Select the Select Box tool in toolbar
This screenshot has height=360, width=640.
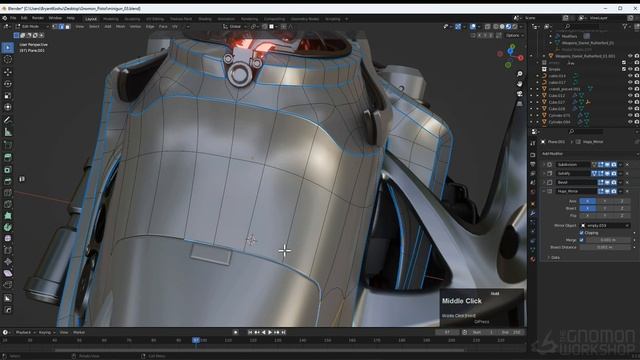tap(8, 48)
